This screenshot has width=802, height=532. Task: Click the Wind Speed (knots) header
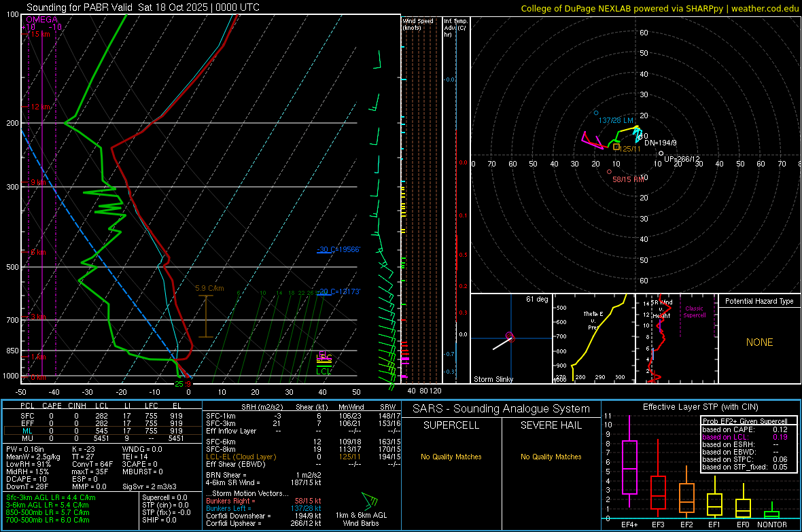tap(417, 24)
